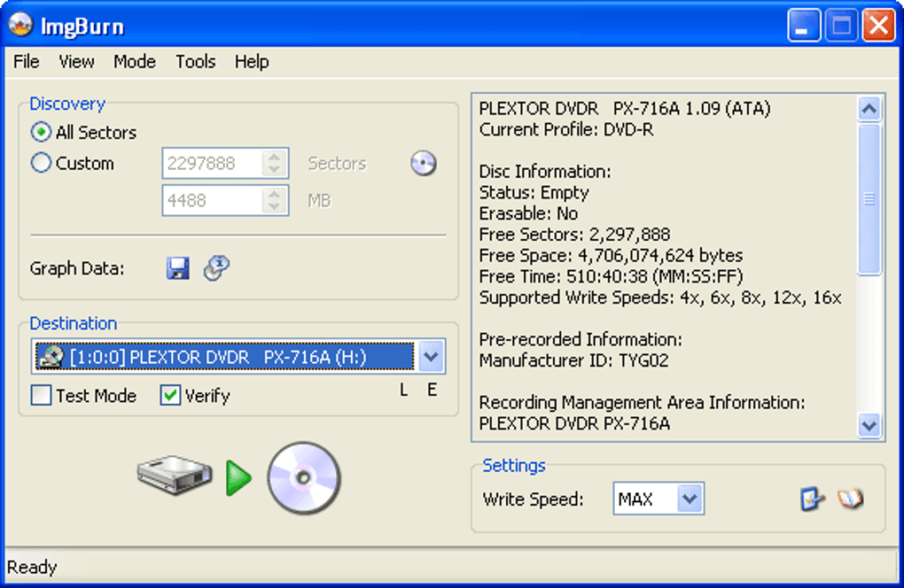Click the L indicator under Destination

click(403, 391)
